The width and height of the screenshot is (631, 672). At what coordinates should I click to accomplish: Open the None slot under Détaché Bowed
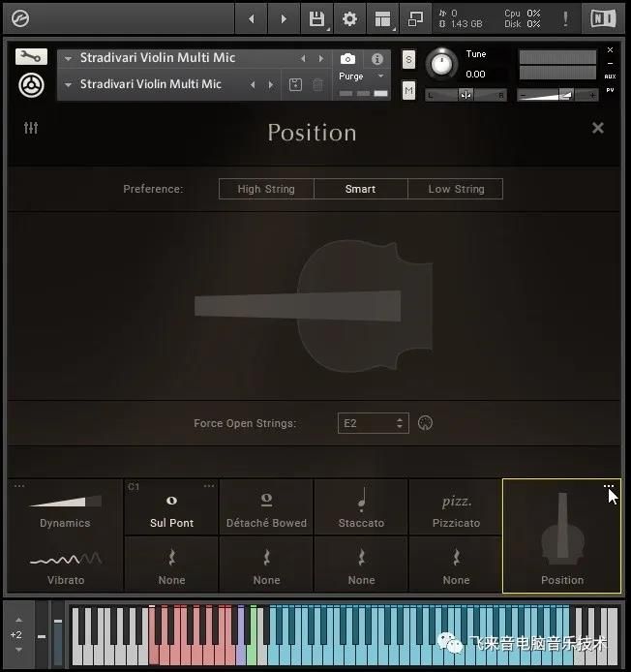(266, 565)
